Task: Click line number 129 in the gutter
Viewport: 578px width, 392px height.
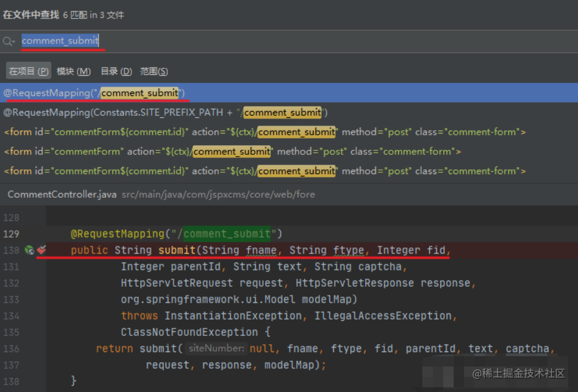Action: [11, 234]
